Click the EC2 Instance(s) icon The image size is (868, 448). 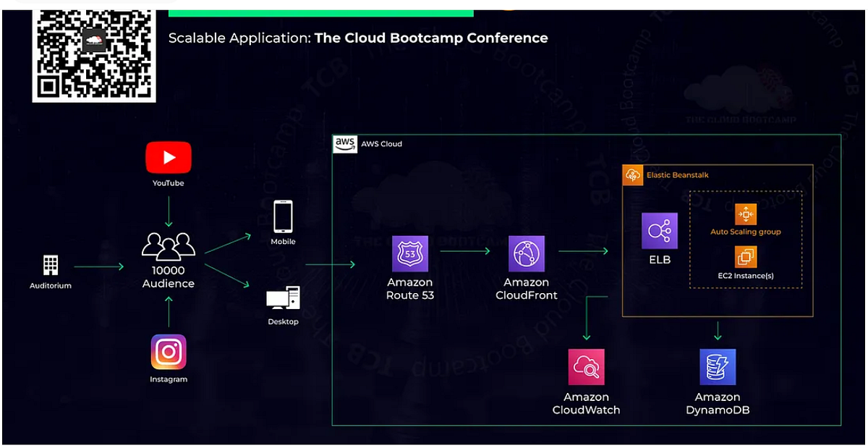pyautogui.click(x=745, y=257)
